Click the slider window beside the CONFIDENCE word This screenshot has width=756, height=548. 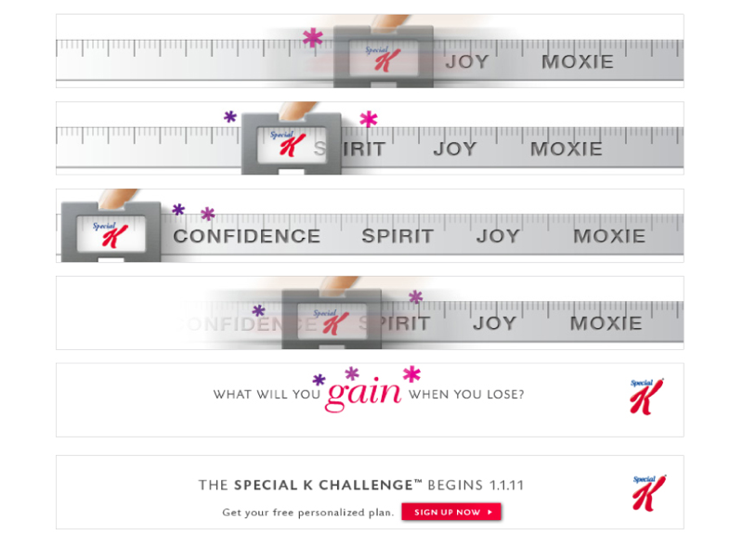pyautogui.click(x=111, y=232)
